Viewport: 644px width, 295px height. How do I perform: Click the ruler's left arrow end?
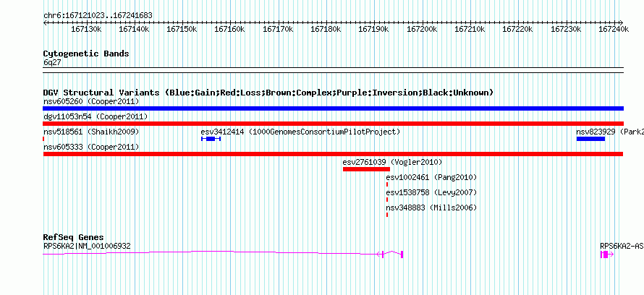pos(45,22)
